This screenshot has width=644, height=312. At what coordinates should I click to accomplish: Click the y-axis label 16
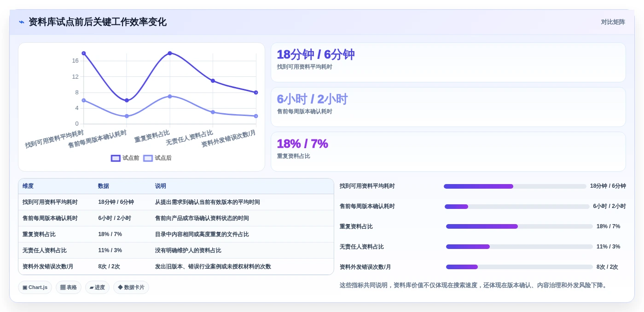(75, 61)
